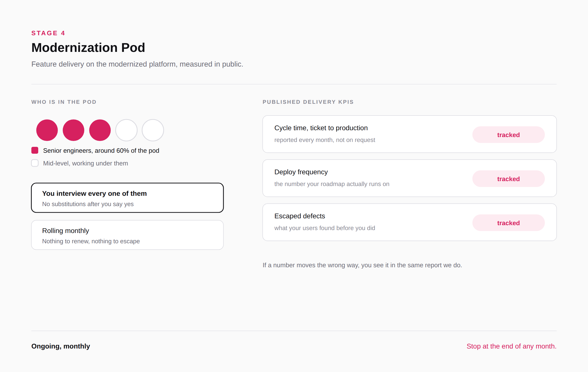Select the 'You interview every one of them' card
Screen dimensions: 588x372
[127, 198]
